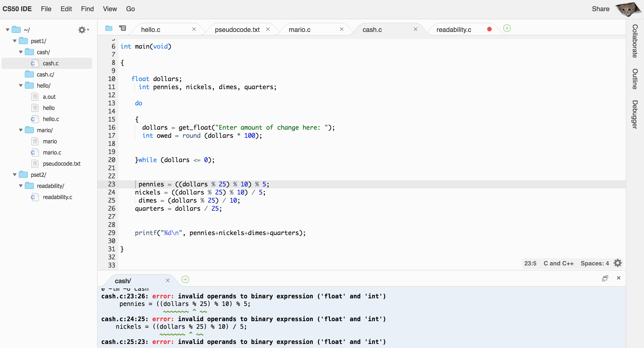Click the while (dollars <= 0) line
This screenshot has width=644, height=348.
(x=175, y=160)
